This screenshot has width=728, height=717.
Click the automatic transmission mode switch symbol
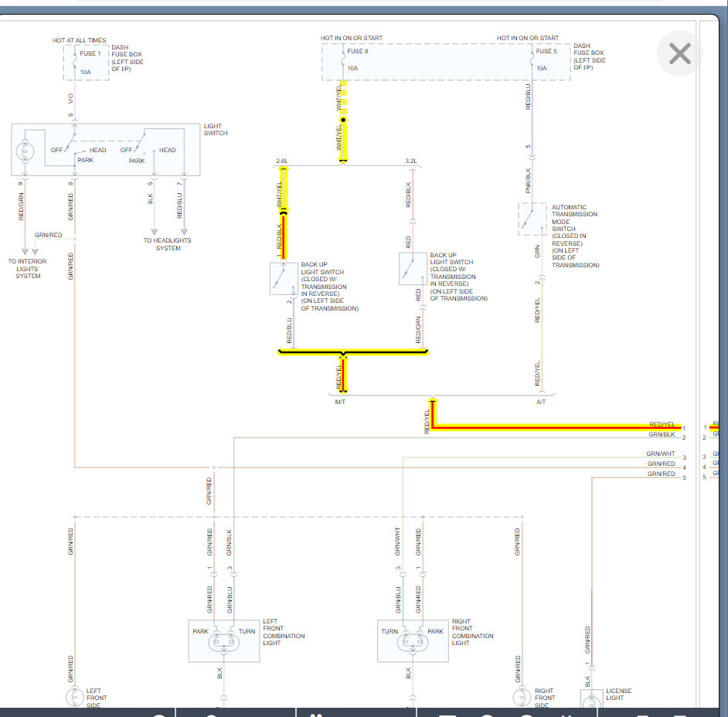(x=532, y=219)
